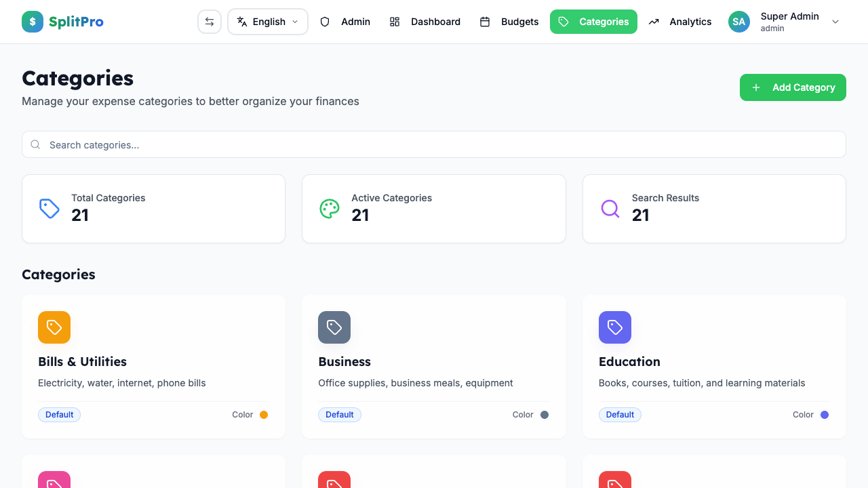868x488 pixels.
Task: Click the SplitPro dollar logo icon
Action: [x=32, y=21]
